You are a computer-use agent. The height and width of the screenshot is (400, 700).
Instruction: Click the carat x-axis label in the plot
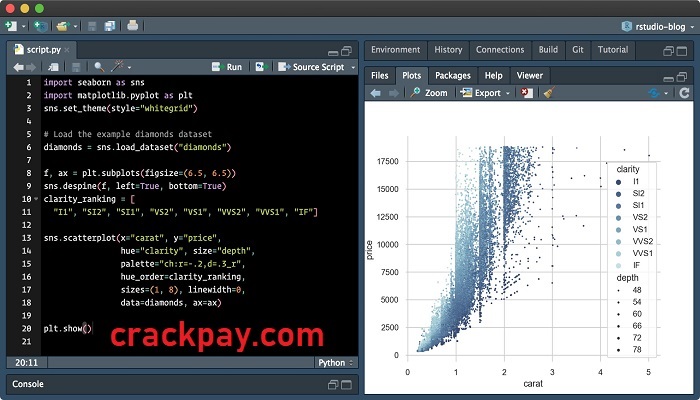[533, 383]
